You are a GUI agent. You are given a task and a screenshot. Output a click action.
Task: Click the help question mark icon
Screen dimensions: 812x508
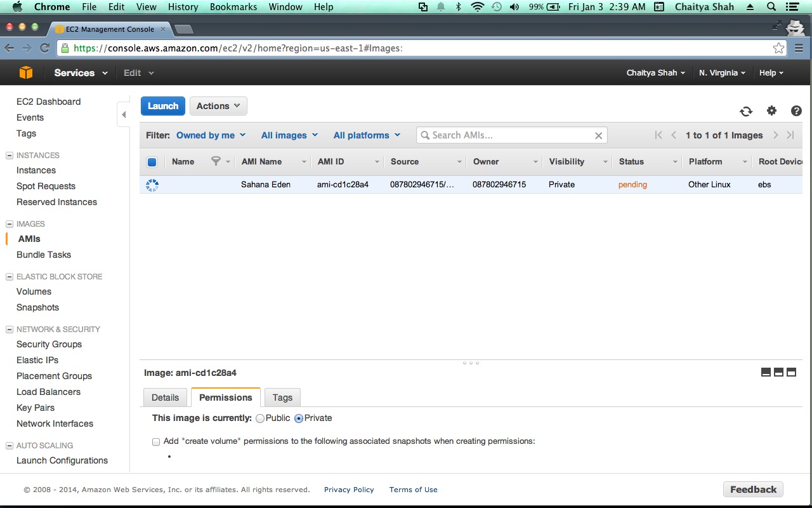click(796, 110)
